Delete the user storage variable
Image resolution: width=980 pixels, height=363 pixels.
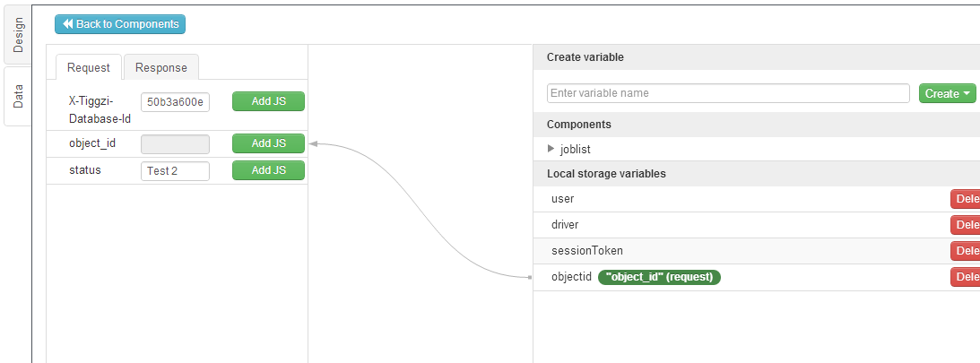point(966,199)
